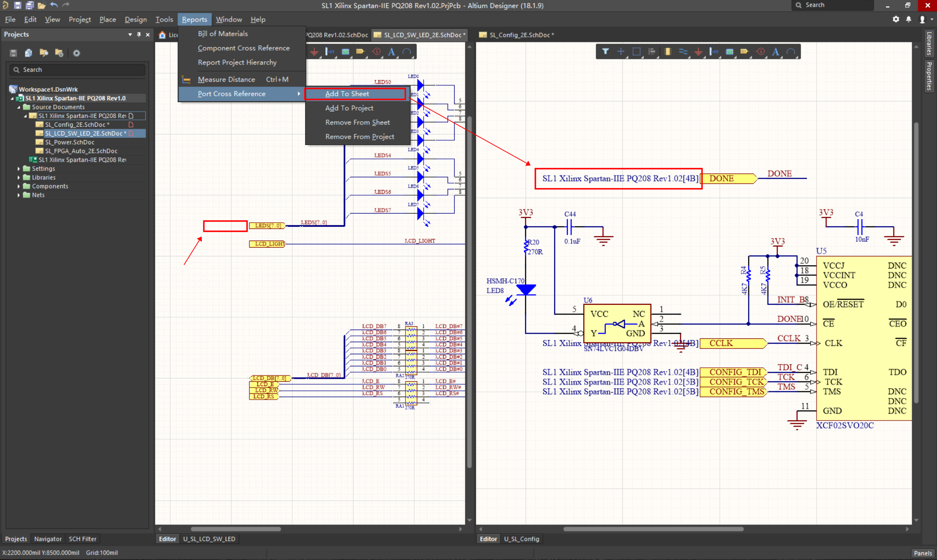Screen dimensions: 937x560
Task: Select the Place Arc drawing tool
Action: (791, 52)
